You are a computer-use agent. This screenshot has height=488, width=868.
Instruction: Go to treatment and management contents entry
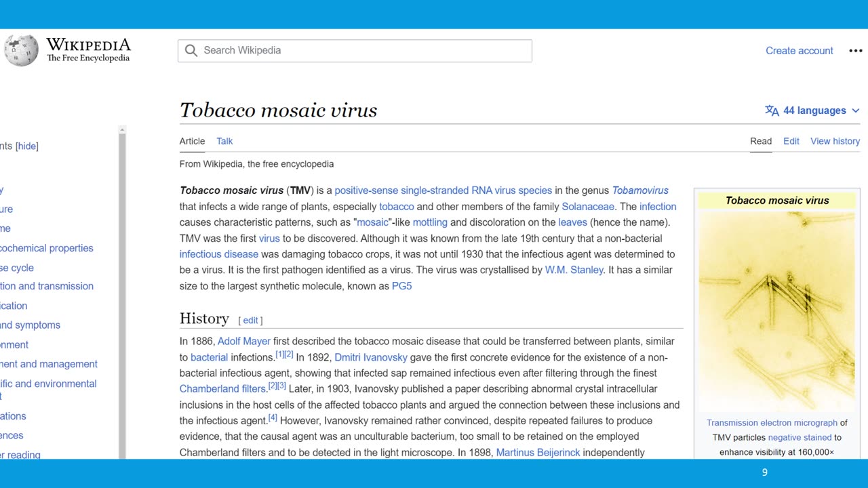[x=49, y=364]
